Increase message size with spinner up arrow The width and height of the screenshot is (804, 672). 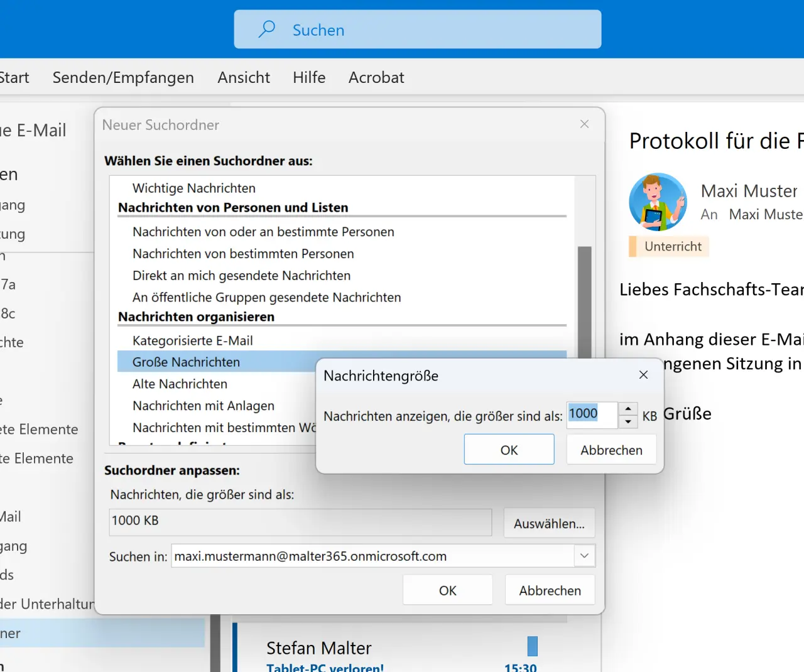628,409
